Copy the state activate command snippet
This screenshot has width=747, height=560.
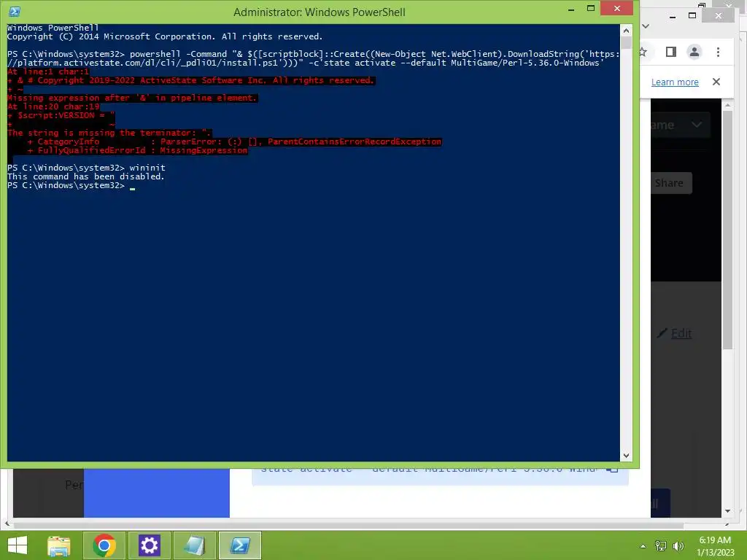(x=613, y=470)
